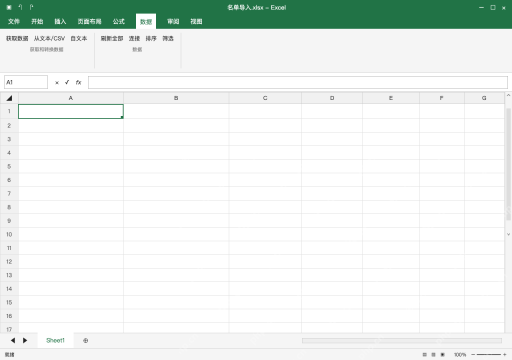
Task: Select the Sheet1 tab
Action: click(x=55, y=340)
